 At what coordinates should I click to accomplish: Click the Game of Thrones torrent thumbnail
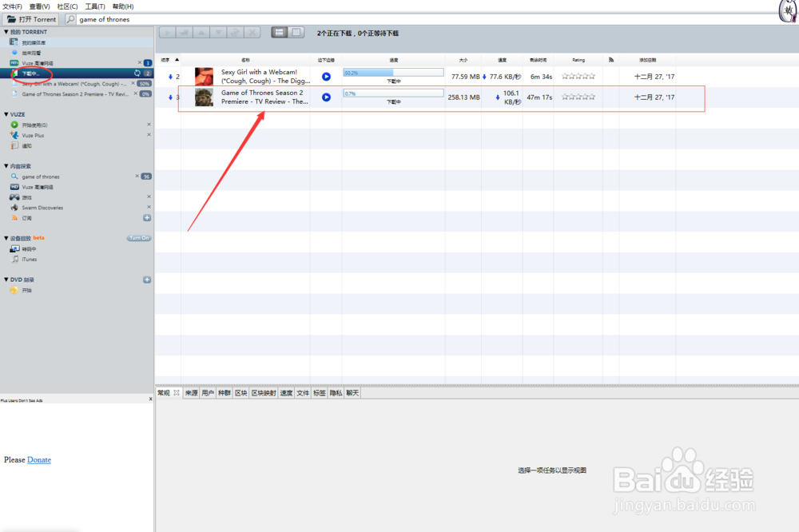205,97
